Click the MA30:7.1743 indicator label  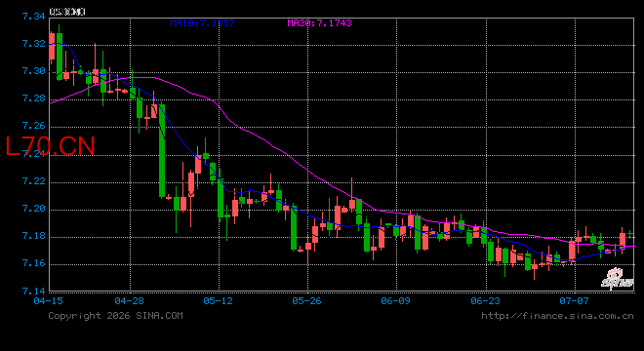[319, 23]
